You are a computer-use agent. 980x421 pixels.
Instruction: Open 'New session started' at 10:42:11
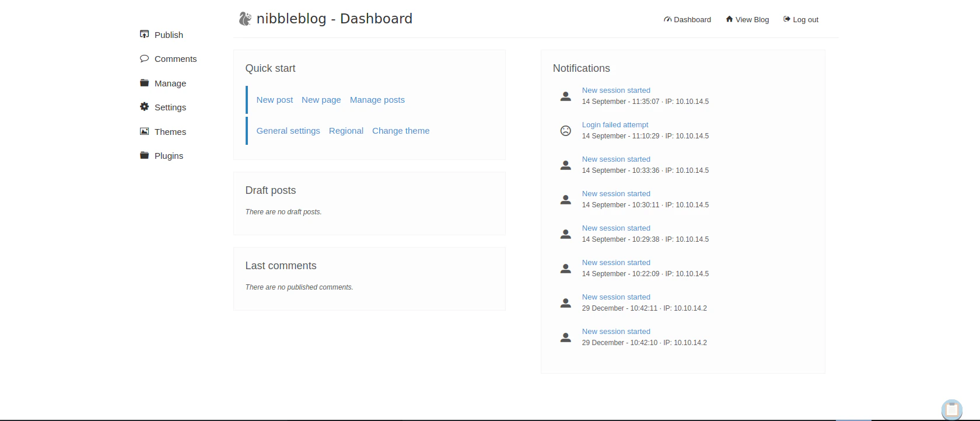pyautogui.click(x=616, y=297)
